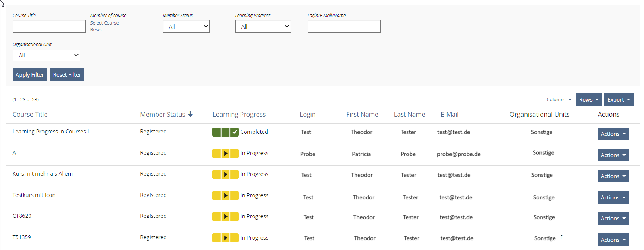Screen dimensions: 644x250
Task: Click In Progress icon for Kurs mit mehr als Allem
Action: pyautogui.click(x=225, y=174)
